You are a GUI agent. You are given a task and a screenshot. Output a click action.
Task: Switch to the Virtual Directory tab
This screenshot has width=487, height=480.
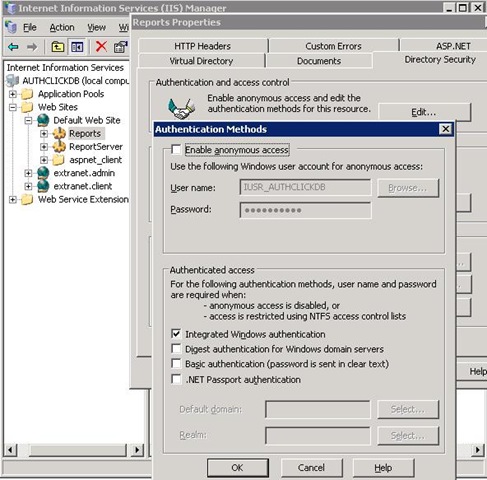tap(201, 61)
